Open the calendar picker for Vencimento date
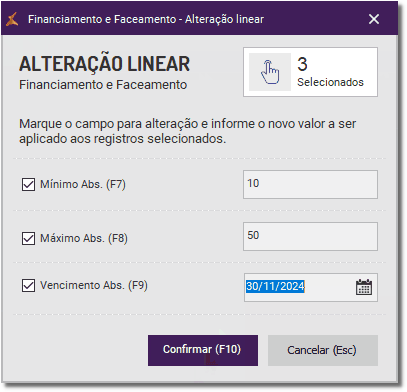 pyautogui.click(x=364, y=287)
